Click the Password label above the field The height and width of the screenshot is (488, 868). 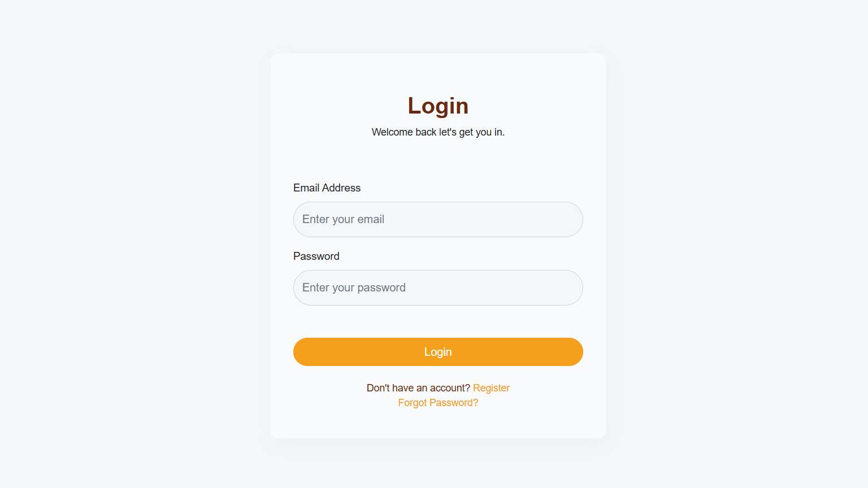(x=316, y=256)
